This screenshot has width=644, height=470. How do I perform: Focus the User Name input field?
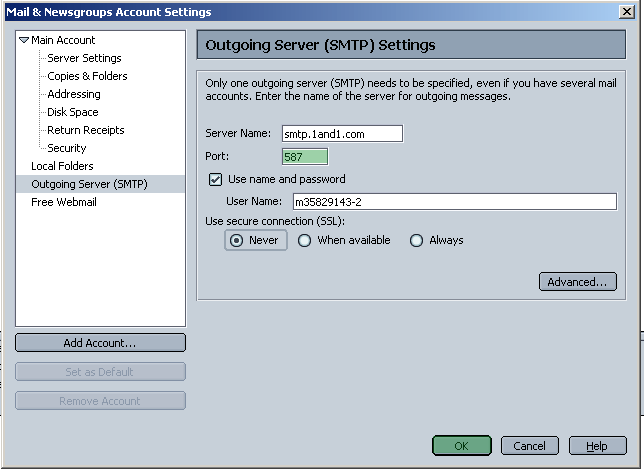coord(453,202)
